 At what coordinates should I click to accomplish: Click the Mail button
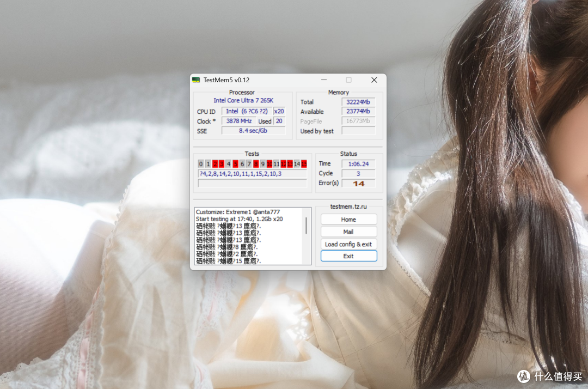(348, 232)
